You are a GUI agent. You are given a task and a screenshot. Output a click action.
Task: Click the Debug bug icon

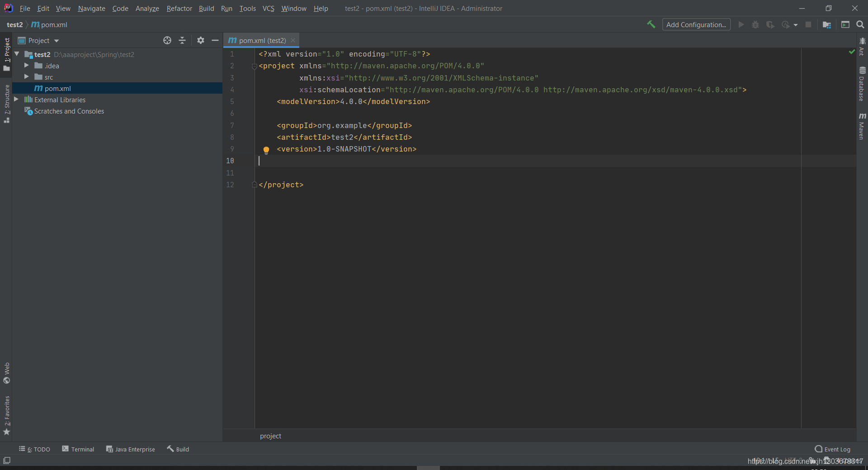pyautogui.click(x=755, y=24)
